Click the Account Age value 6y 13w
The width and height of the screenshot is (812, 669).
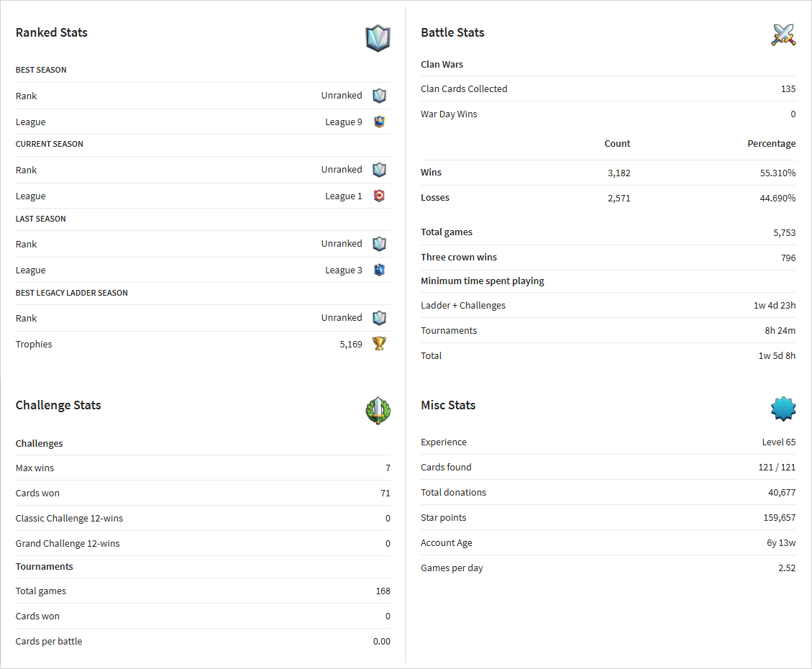781,542
